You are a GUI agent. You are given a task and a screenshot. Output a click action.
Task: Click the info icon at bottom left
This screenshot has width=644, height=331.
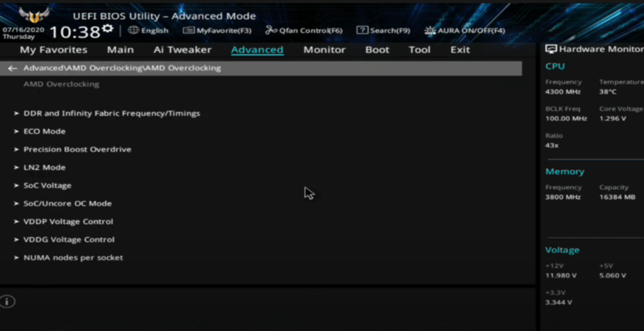click(x=7, y=302)
